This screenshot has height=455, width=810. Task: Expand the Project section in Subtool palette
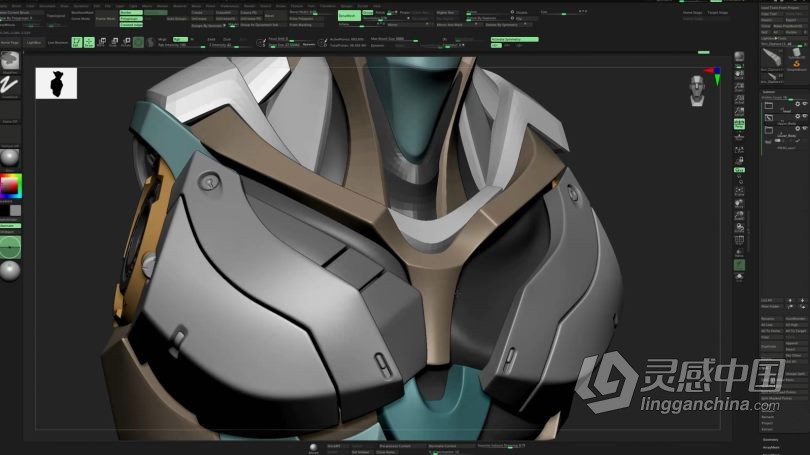[767, 423]
